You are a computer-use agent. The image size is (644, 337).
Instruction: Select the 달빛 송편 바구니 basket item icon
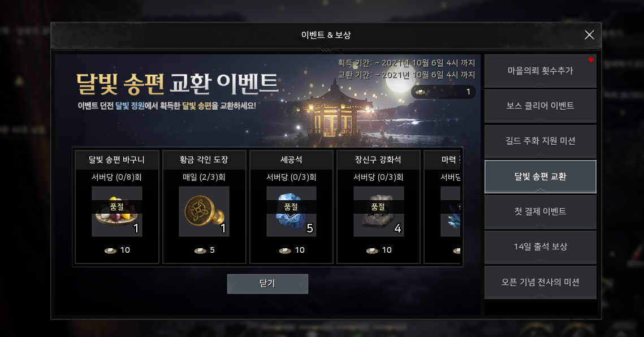[x=116, y=211]
